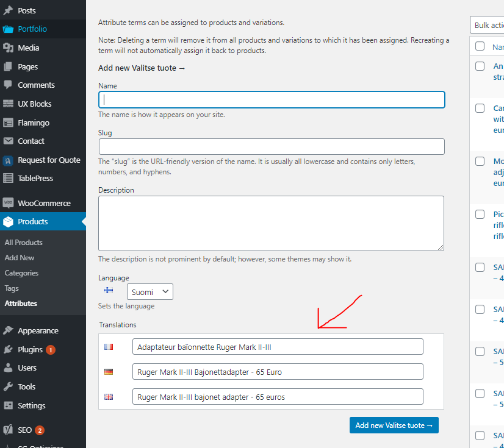Image resolution: width=504 pixels, height=448 pixels.
Task: Focus the Name input field
Action: 272,100
